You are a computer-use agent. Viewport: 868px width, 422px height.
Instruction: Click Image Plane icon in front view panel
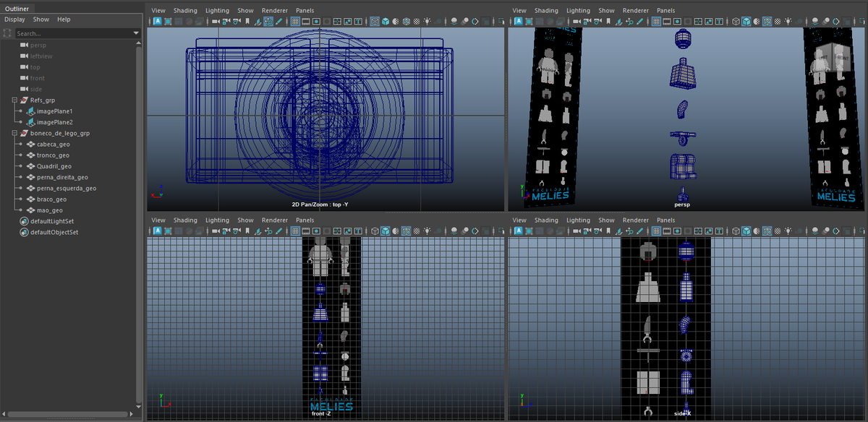coord(258,231)
